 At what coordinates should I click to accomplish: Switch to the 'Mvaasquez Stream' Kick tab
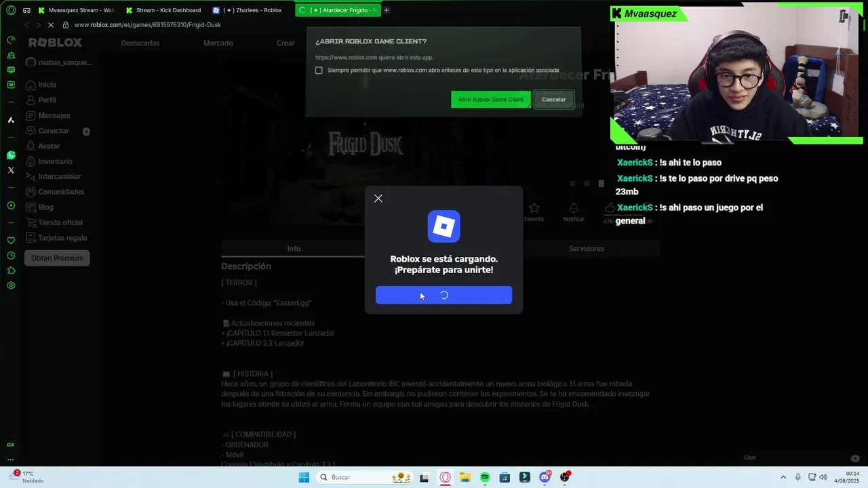[x=76, y=10]
